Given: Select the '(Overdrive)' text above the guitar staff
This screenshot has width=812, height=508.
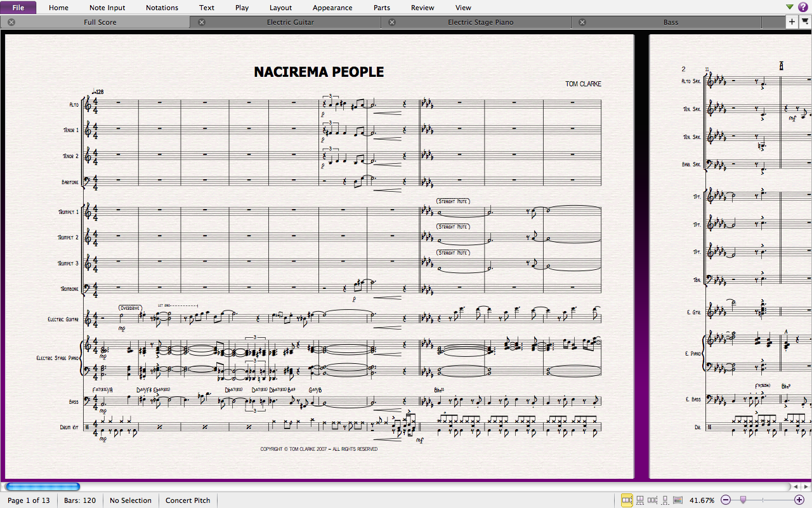Looking at the screenshot, I should [x=130, y=309].
